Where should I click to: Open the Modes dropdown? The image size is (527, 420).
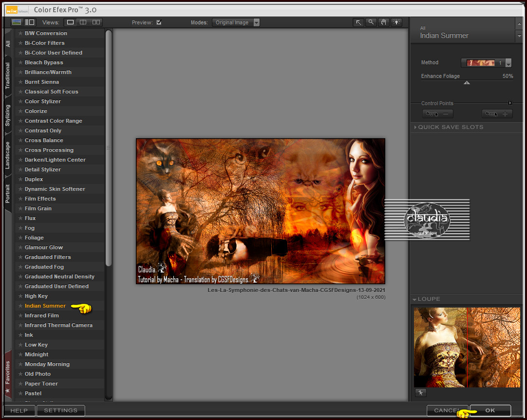[236, 22]
